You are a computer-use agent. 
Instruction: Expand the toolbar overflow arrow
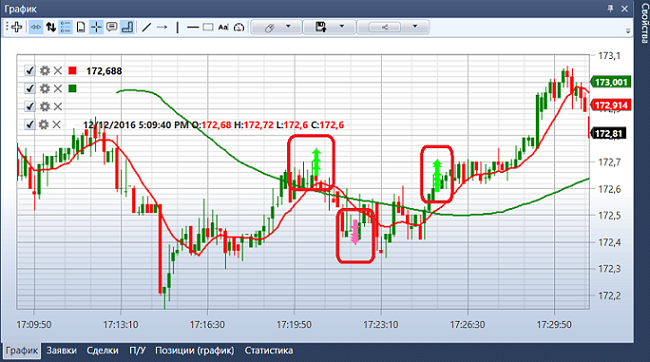(x=628, y=31)
